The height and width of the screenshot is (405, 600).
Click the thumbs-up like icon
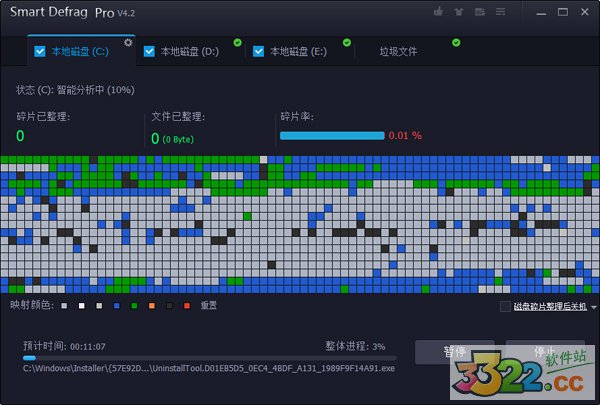coord(439,11)
